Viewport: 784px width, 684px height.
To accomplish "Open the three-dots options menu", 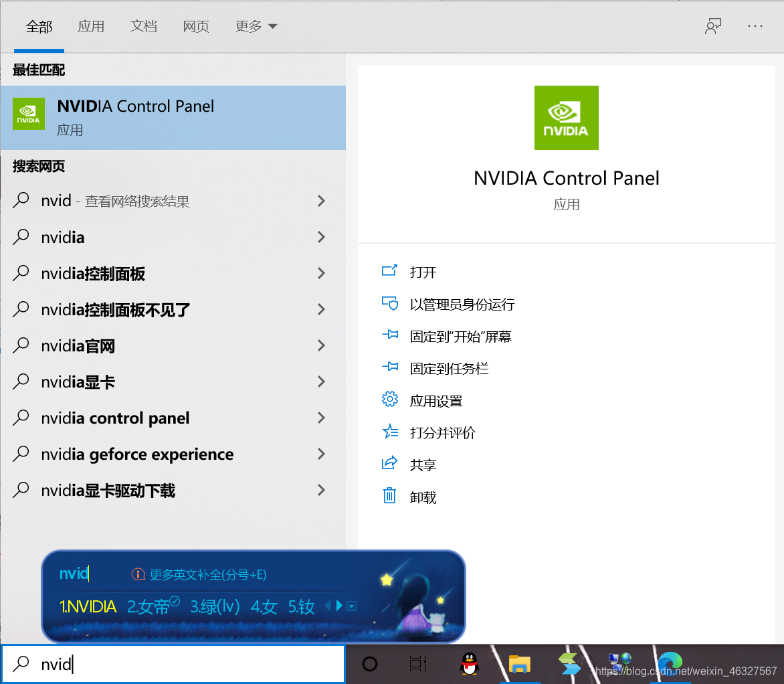I will pos(755,26).
